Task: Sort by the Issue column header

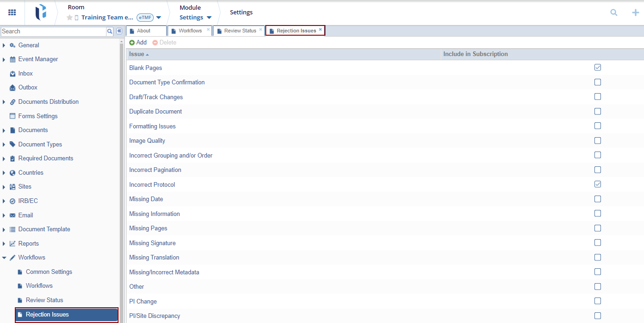Action: (x=137, y=54)
